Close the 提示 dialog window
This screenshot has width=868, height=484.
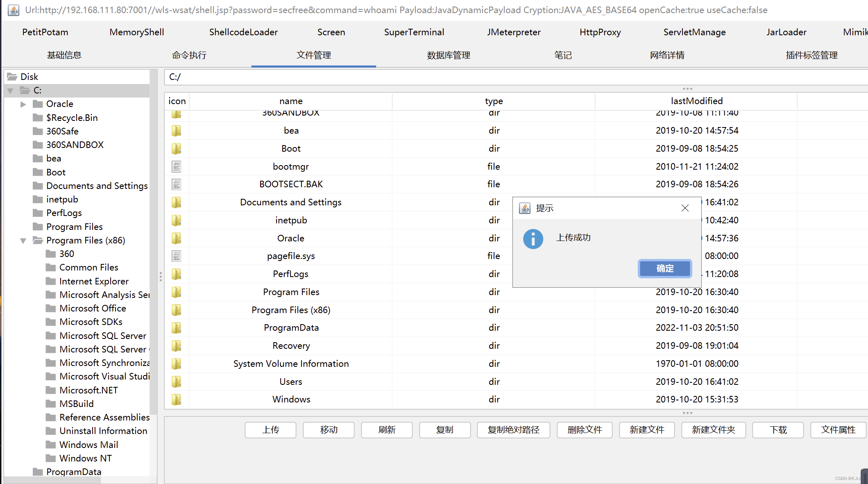coord(685,208)
